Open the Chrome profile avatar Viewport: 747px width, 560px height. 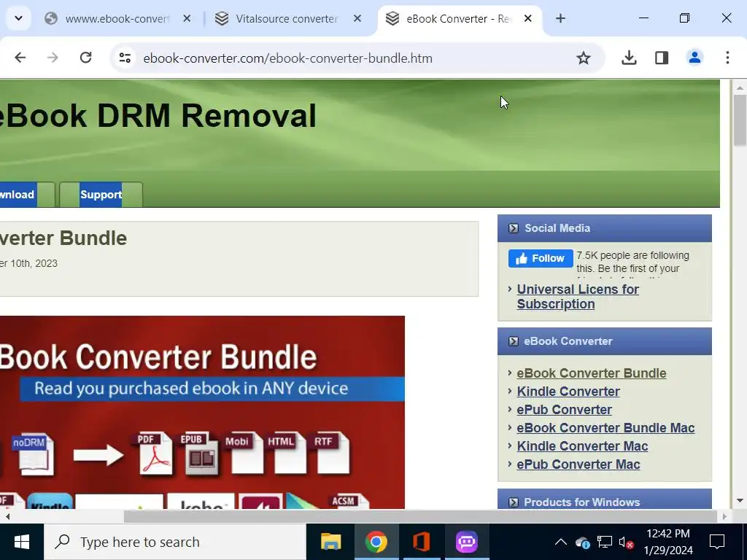[694, 58]
